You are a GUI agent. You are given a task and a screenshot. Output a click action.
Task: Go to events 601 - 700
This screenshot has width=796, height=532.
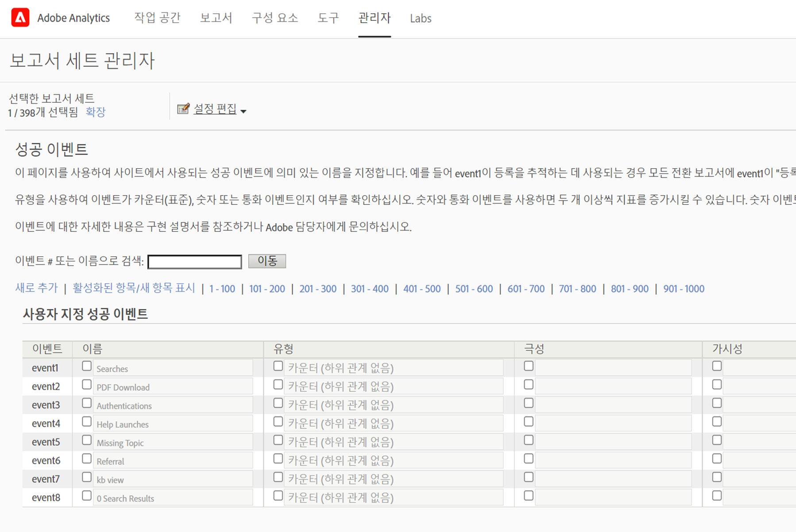click(526, 289)
